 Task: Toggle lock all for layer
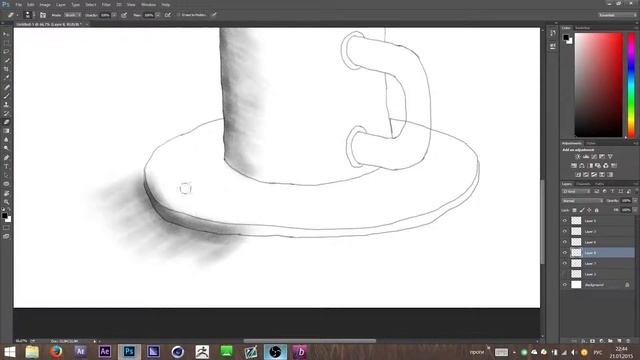pyautogui.click(x=597, y=210)
